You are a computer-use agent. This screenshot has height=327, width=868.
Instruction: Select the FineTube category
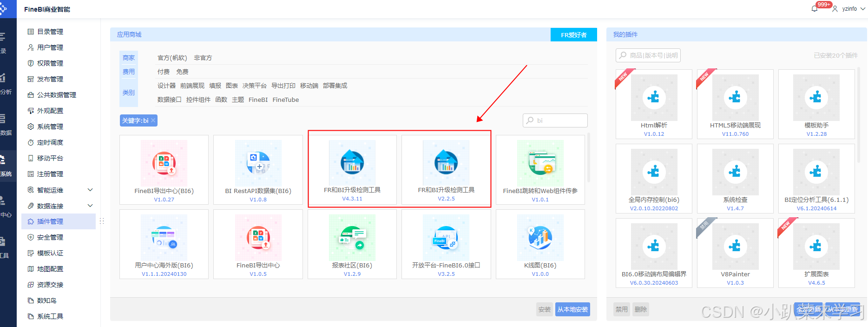click(286, 100)
